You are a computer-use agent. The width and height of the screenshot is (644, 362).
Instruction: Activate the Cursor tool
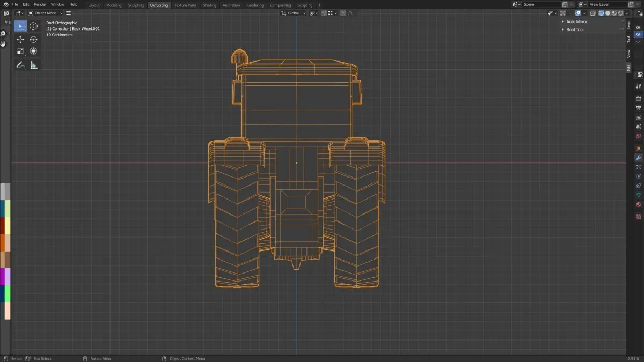point(33,26)
